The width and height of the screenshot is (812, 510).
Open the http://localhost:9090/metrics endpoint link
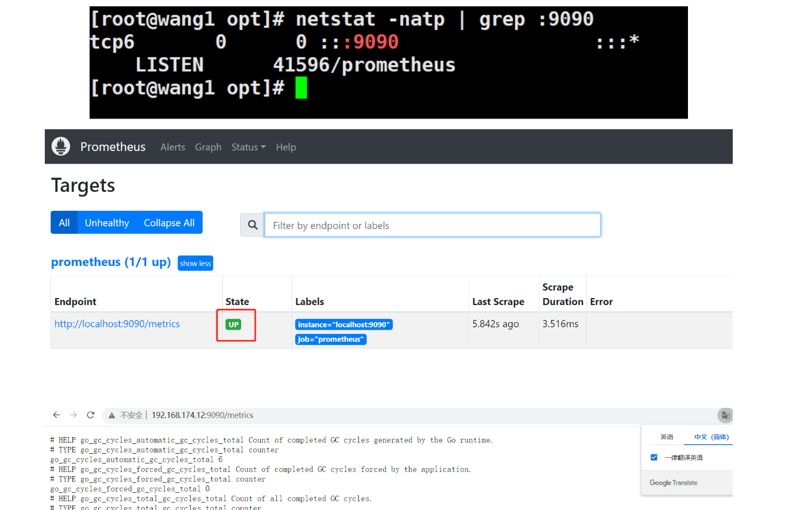[117, 324]
